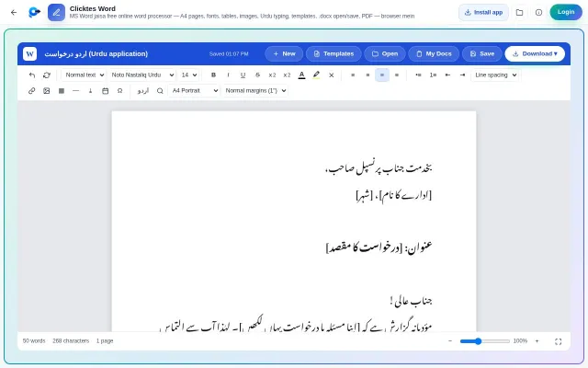Center align the text
Viewport: 588px width, 368px height.
(x=367, y=75)
